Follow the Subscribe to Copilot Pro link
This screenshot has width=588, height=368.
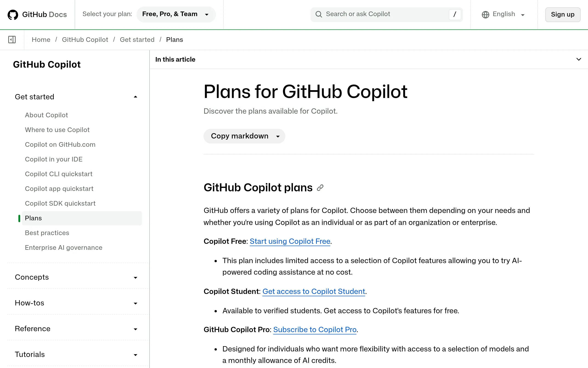point(315,330)
